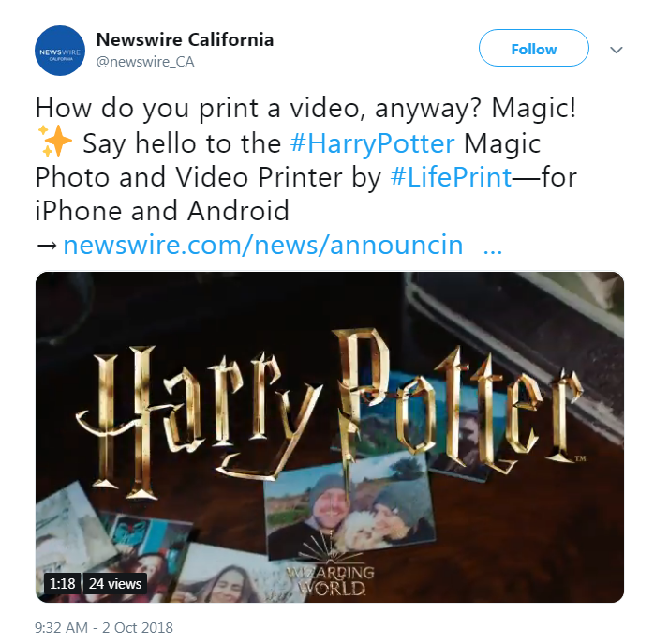Open the #HarryPotter hashtag
The image size is (654, 644).
coord(372,143)
